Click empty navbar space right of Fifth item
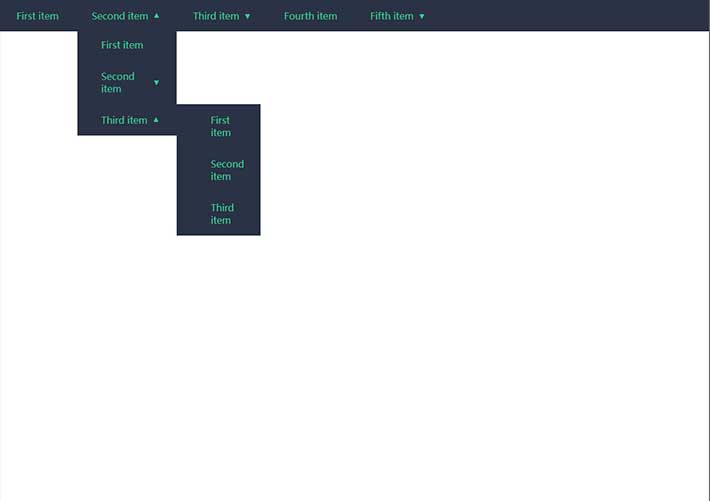710x501 pixels. [x=570, y=16]
